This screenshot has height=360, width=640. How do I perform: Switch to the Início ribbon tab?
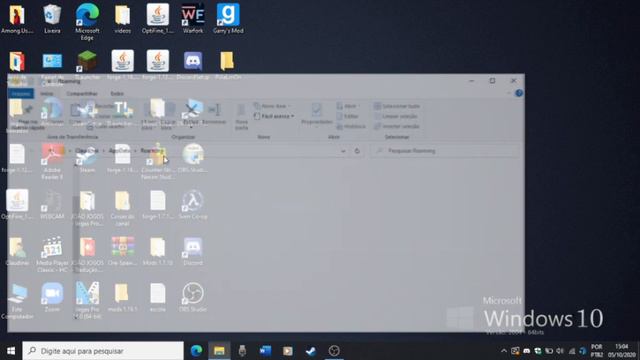point(47,93)
